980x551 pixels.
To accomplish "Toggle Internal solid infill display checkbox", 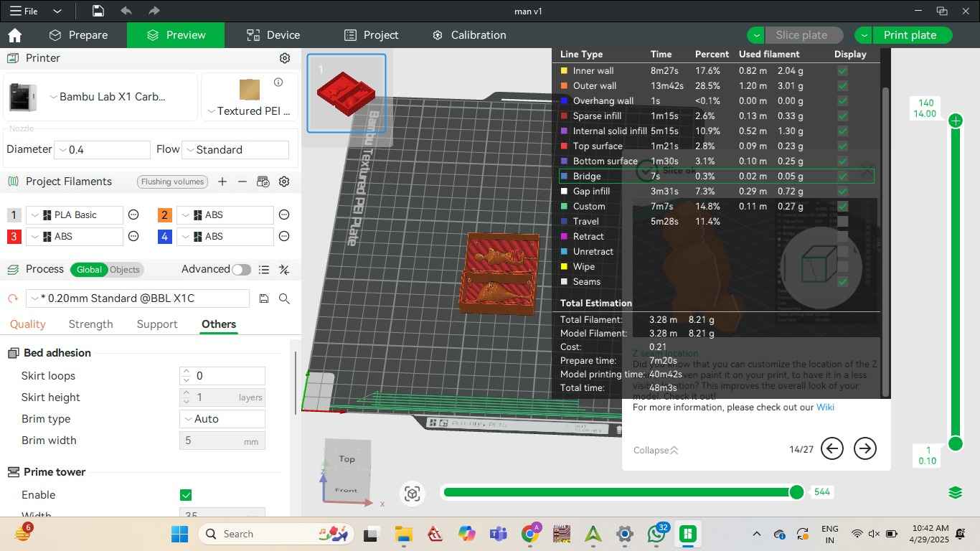I will [x=843, y=131].
